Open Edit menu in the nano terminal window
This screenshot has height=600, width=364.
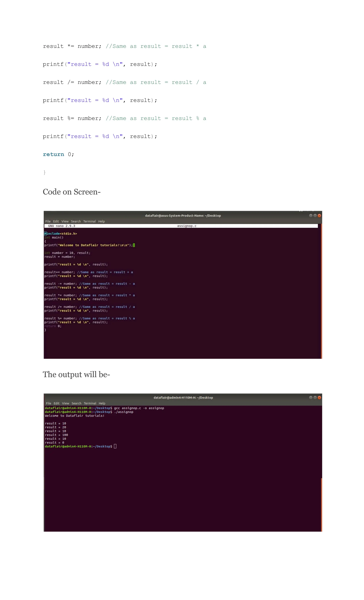click(56, 221)
